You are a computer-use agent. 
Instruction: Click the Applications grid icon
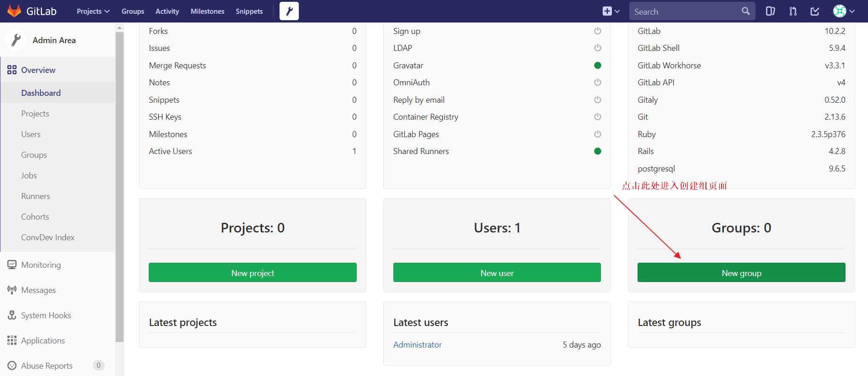point(12,340)
